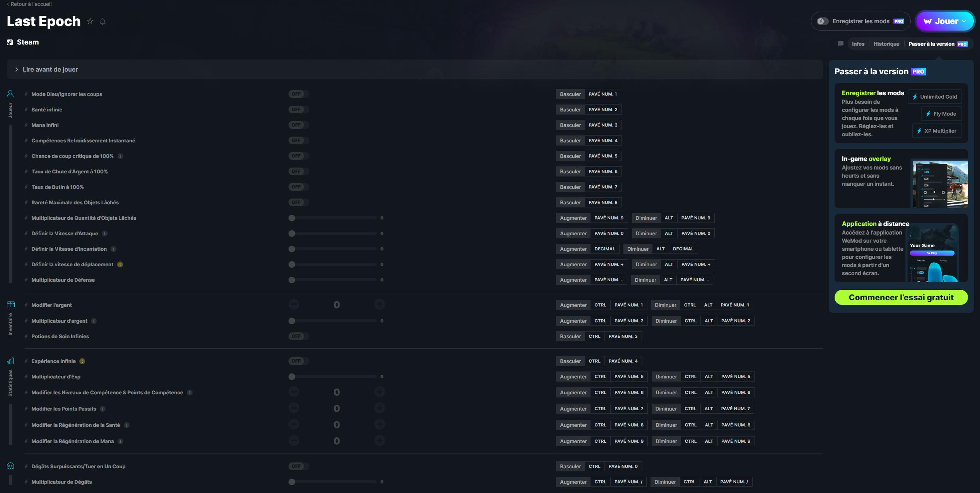The image size is (980, 493).
Task: Click the star icon next to Last Epoch
Action: click(90, 21)
